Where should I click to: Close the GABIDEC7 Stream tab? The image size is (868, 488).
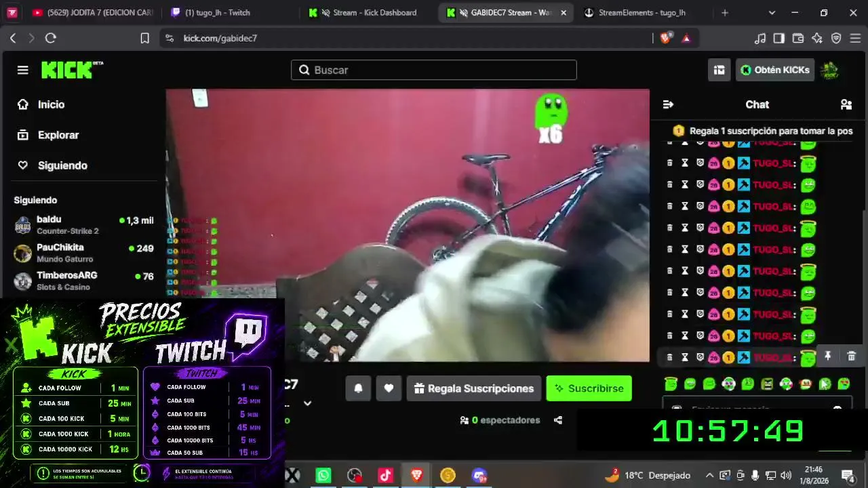(x=564, y=12)
